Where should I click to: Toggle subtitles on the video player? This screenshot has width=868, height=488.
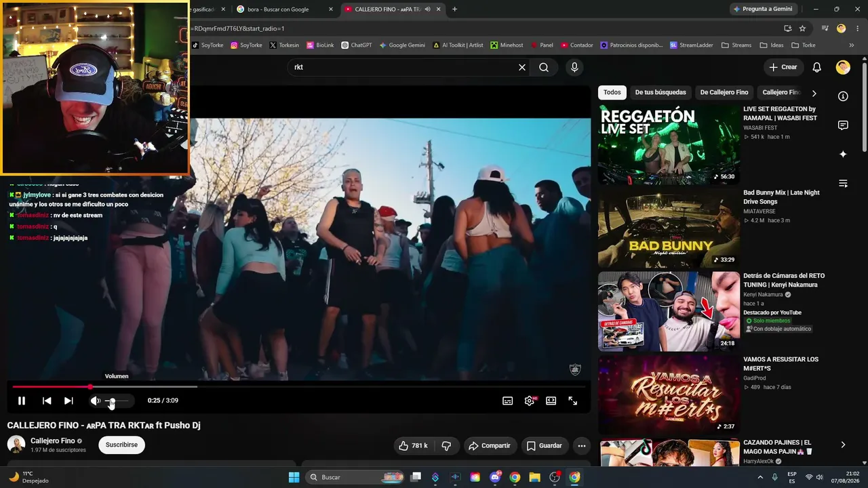[507, 401]
